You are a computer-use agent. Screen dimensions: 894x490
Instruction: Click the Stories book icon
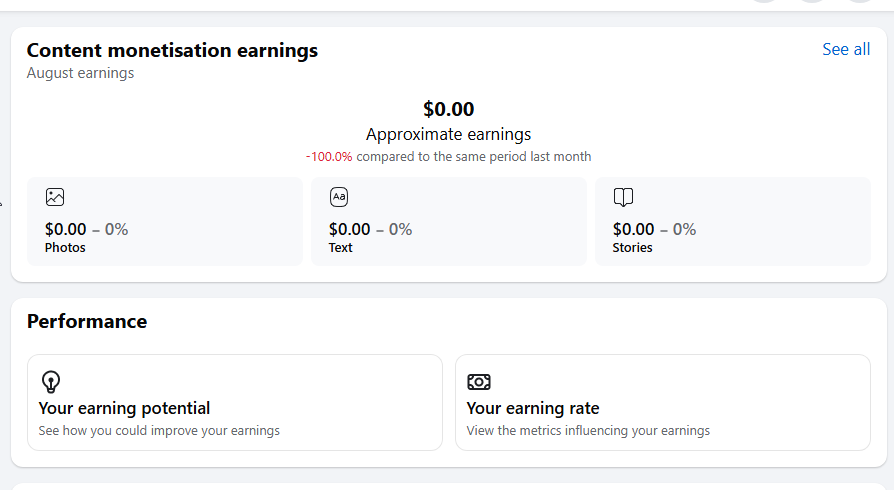click(x=623, y=197)
